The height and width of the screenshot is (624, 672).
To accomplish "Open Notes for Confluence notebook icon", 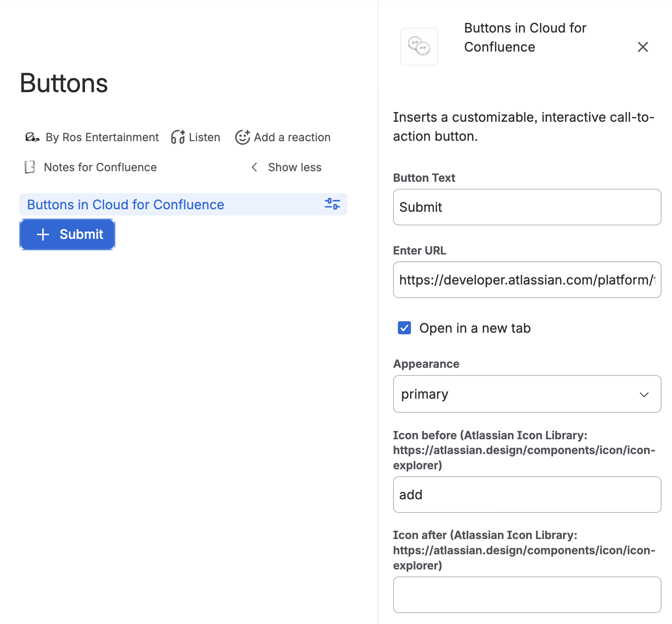I will 30,167.
